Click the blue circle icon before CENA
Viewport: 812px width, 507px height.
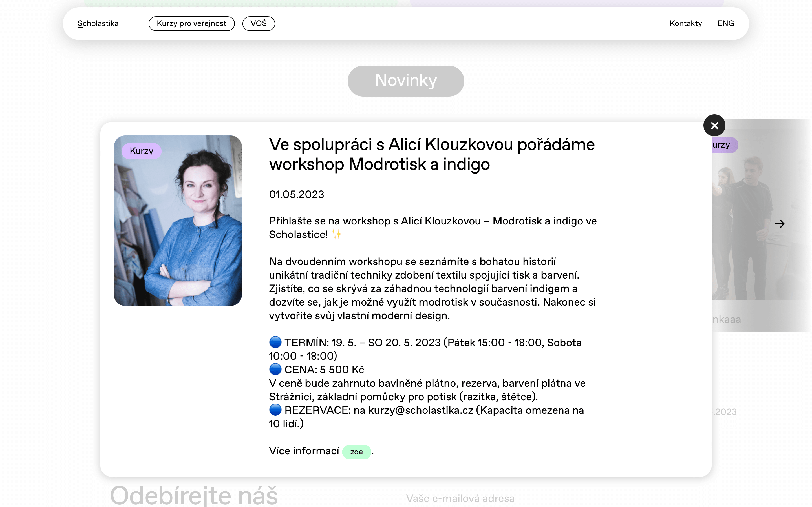coord(275,369)
